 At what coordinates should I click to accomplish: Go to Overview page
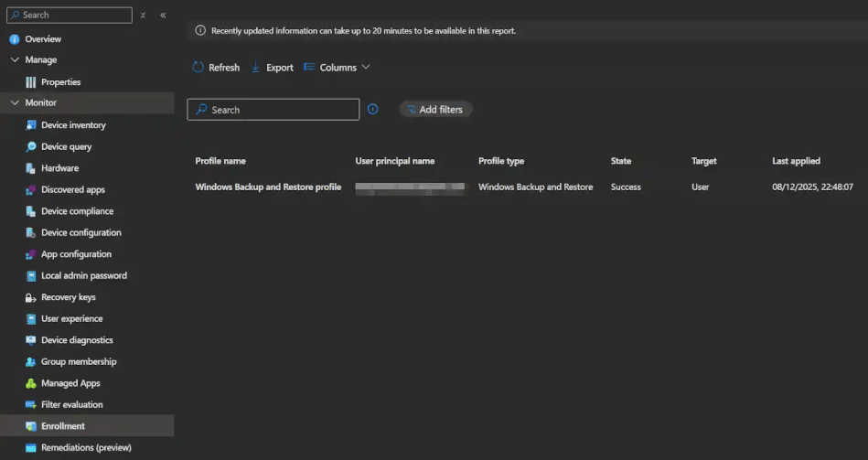click(x=43, y=39)
